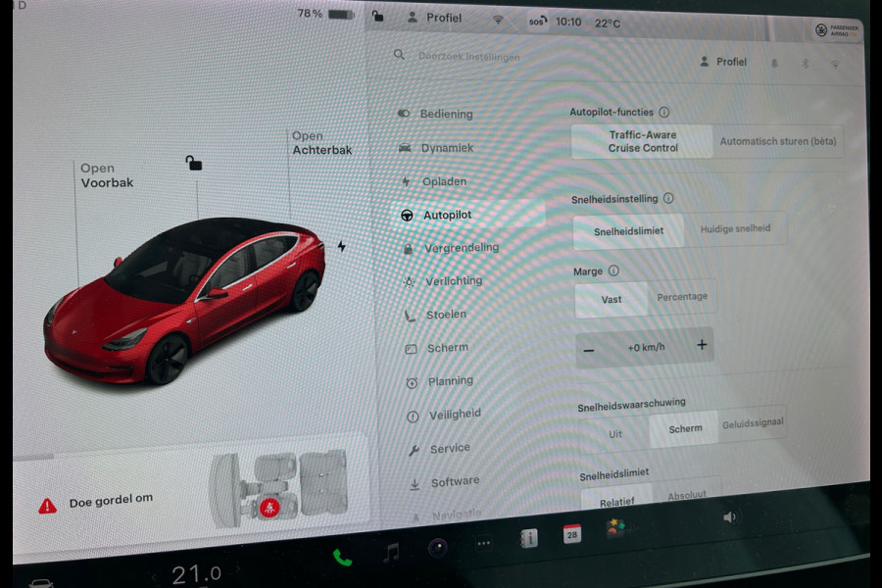Open the Verlichting settings menu

(x=444, y=281)
